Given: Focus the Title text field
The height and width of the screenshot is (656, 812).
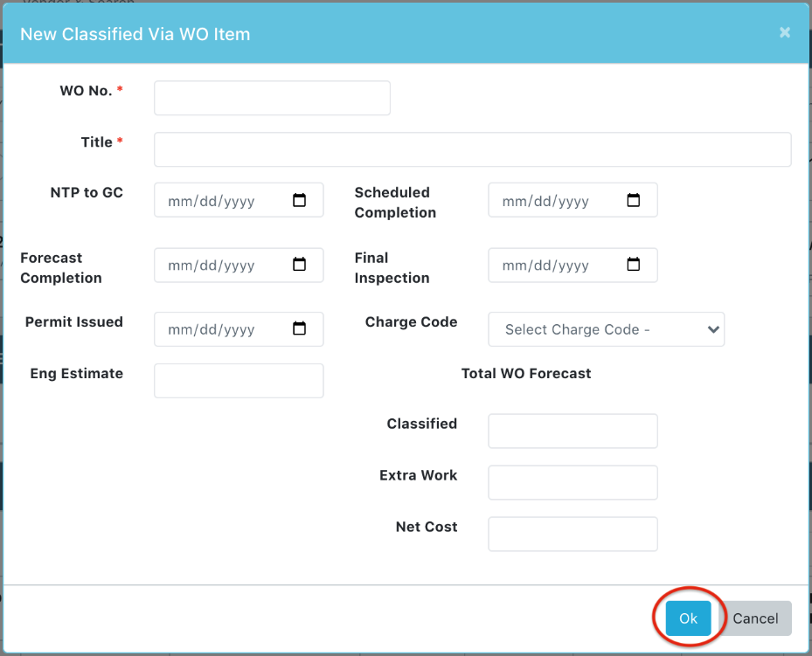Looking at the screenshot, I should click(472, 149).
